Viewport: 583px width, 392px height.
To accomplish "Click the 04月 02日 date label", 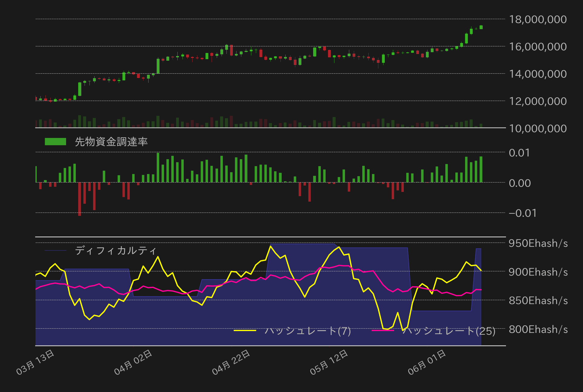I will tap(133, 362).
